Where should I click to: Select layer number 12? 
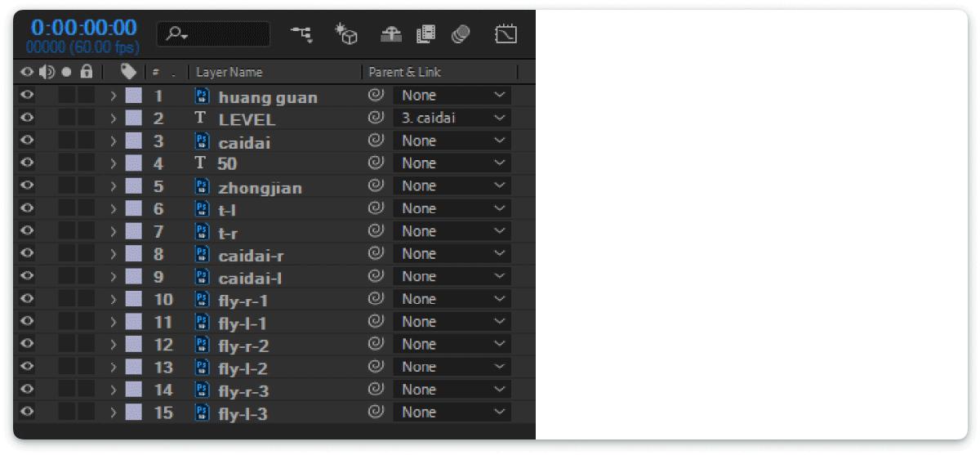click(163, 346)
